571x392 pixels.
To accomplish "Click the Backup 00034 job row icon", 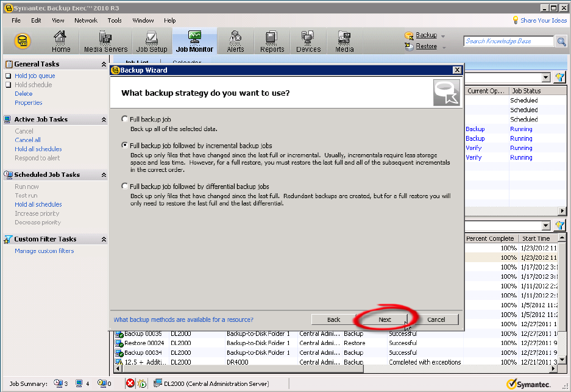I will coord(119,352).
